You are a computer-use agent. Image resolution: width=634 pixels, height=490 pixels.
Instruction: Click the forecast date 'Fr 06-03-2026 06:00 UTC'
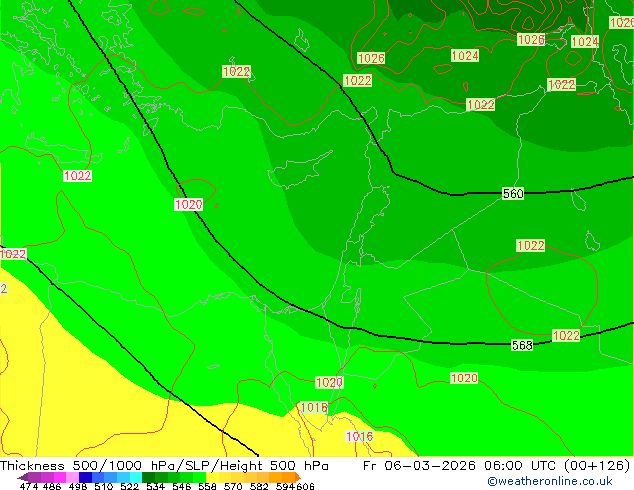click(x=461, y=465)
